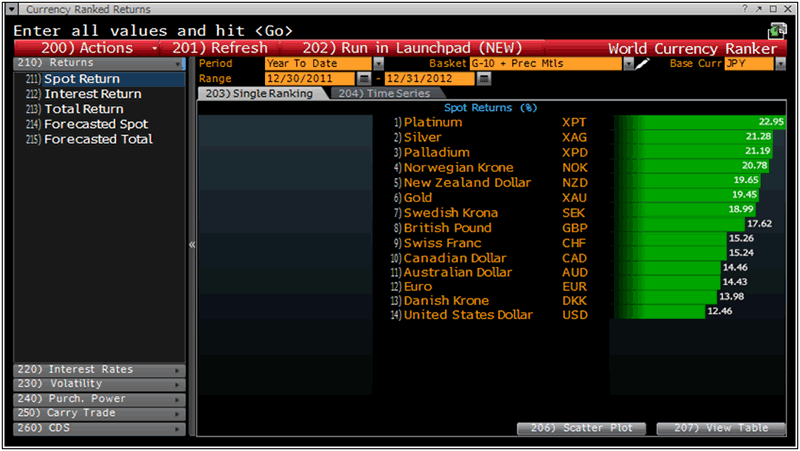Viewport: 800px width, 451px height.
Task: Expand the 230) Volatility section
Action: [x=99, y=384]
